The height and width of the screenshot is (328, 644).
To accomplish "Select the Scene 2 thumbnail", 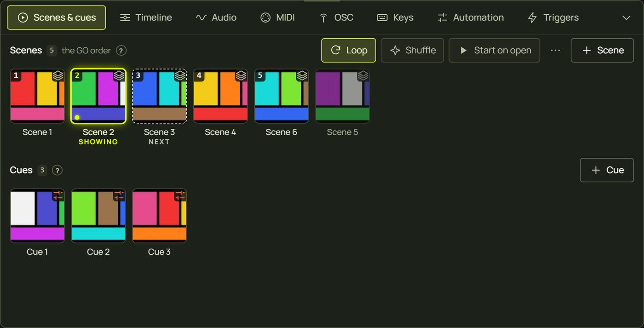I will click(x=98, y=96).
